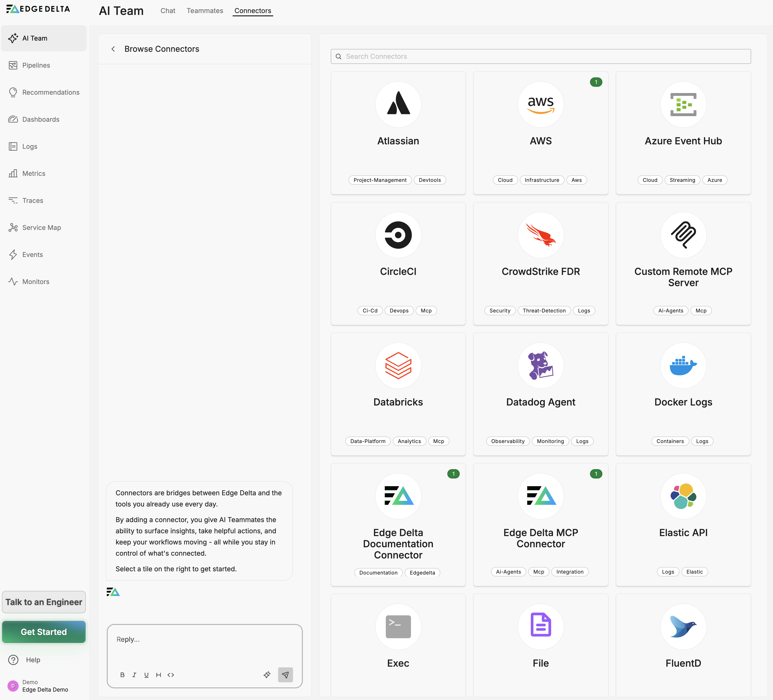The height and width of the screenshot is (700, 773).
Task: Toggle italic formatting in reply box
Action: pyautogui.click(x=134, y=675)
